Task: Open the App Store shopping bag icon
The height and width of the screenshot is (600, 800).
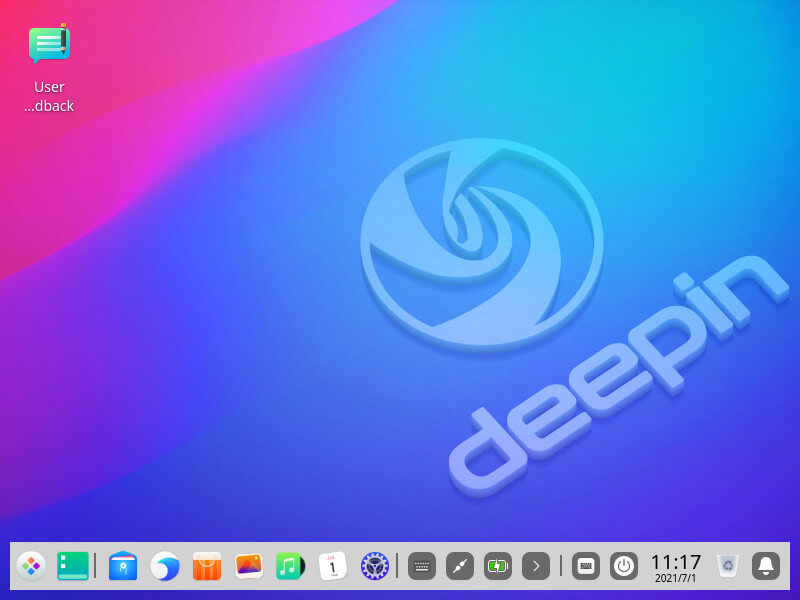Action: point(207,566)
